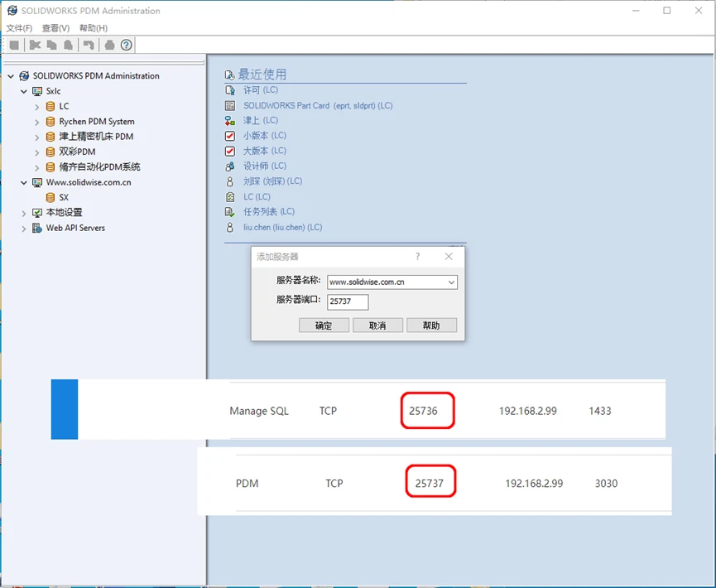This screenshot has height=588, width=716.
Task: Click the 津上 workflow icon
Action: coord(230,121)
